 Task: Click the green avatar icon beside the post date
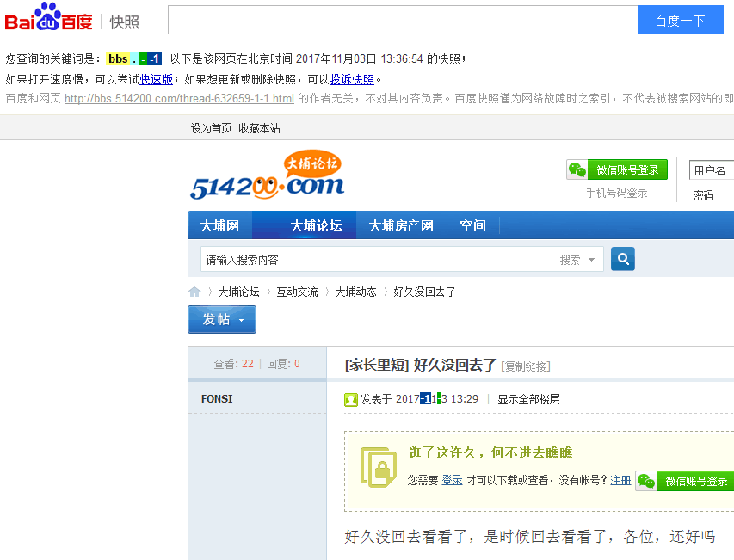click(349, 399)
